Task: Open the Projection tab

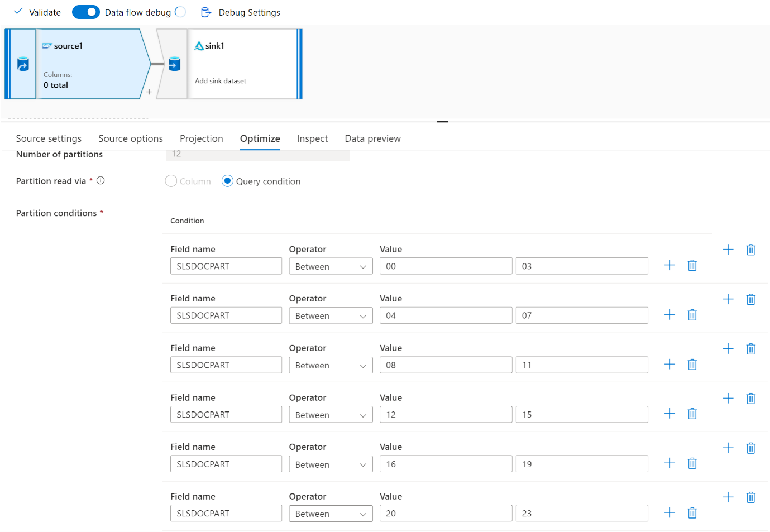Action: pos(201,138)
